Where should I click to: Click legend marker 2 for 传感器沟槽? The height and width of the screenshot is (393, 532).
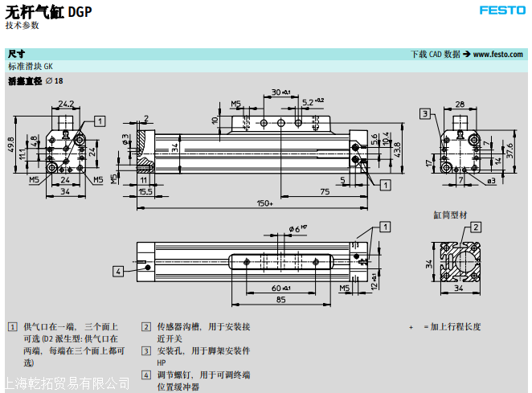click(145, 327)
